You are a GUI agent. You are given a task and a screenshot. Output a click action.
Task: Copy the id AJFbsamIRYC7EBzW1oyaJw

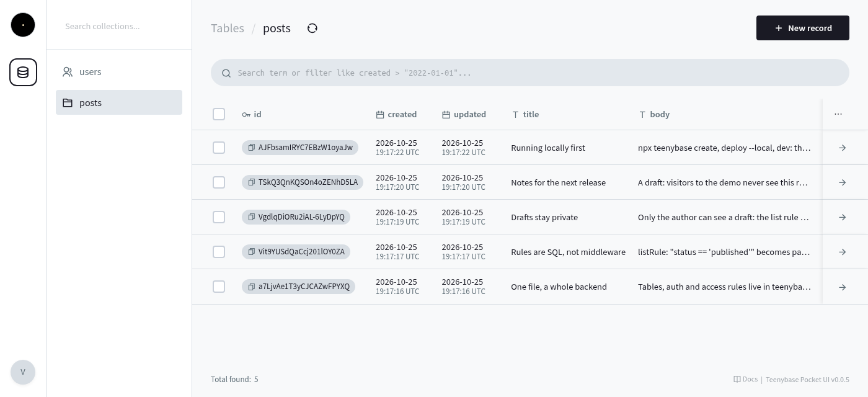click(x=251, y=148)
